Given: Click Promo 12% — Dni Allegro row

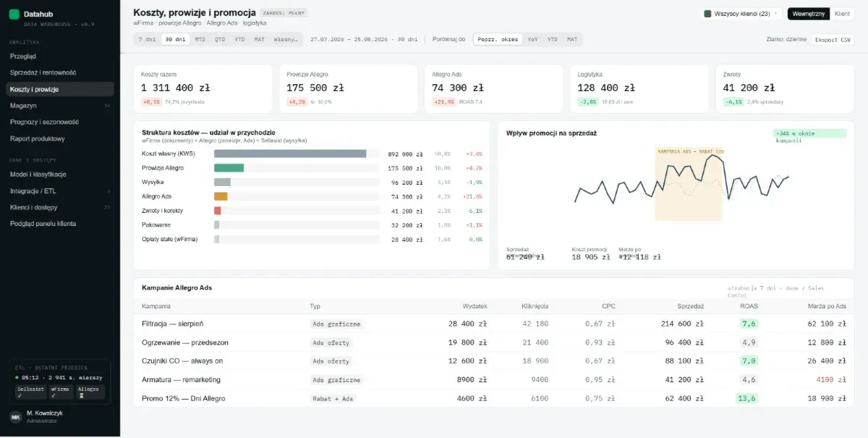Looking at the screenshot, I should 493,398.
